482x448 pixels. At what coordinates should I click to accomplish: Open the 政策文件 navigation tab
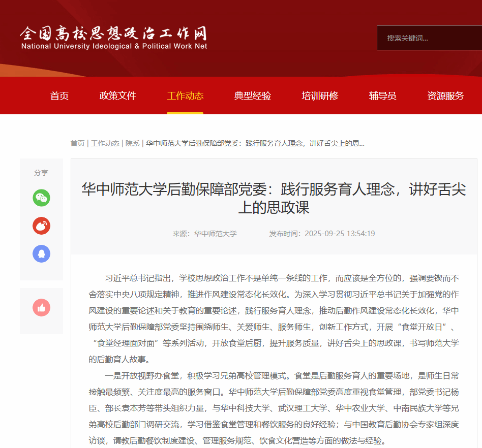pos(118,96)
